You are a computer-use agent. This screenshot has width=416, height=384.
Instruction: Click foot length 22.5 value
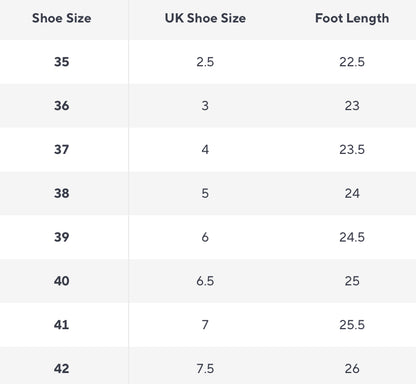(352, 62)
